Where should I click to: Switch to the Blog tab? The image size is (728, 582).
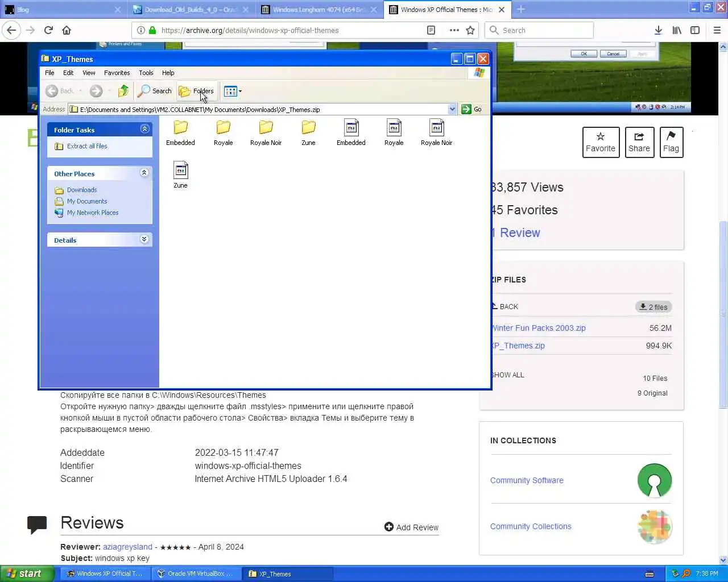[x=63, y=9]
